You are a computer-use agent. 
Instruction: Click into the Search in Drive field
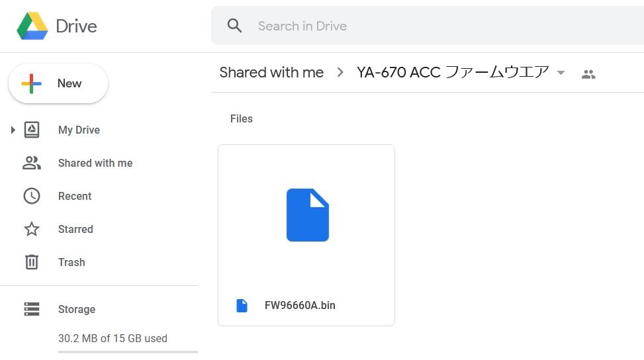[x=428, y=25]
